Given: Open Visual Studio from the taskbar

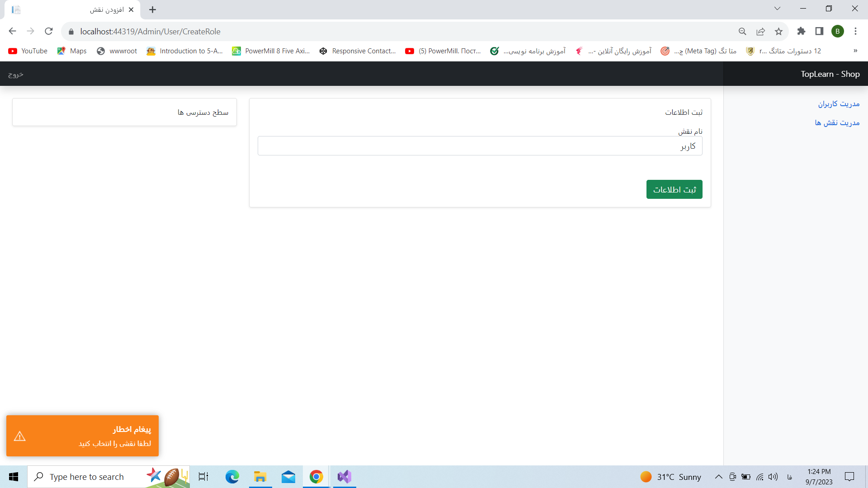Looking at the screenshot, I should 344,477.
